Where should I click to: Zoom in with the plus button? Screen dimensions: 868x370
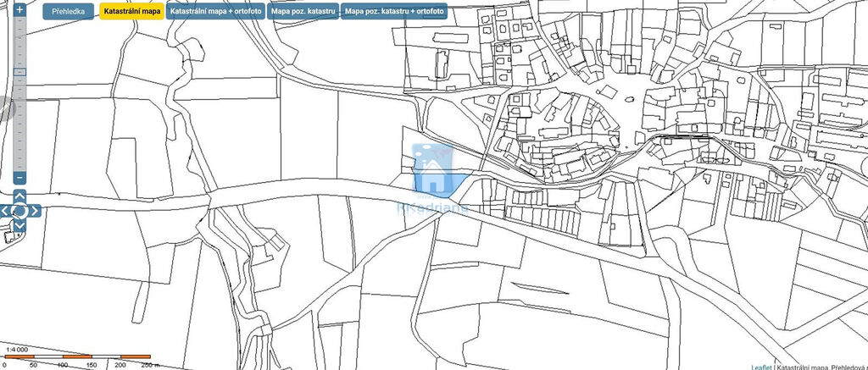point(20,9)
